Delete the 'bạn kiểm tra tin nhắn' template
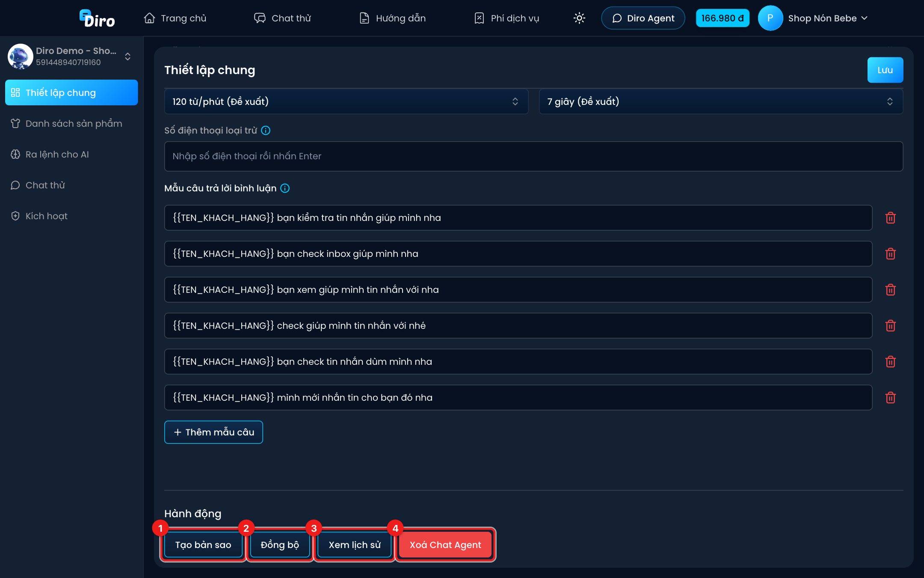The width and height of the screenshot is (924, 578). [x=891, y=218]
